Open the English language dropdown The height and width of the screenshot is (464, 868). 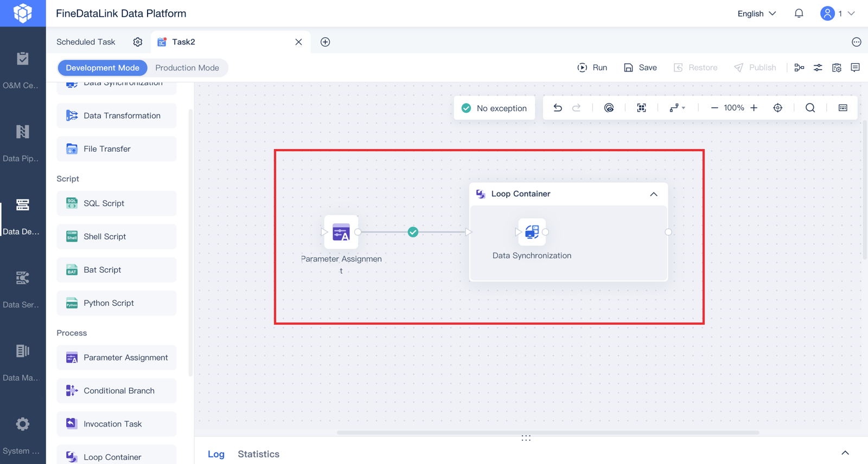(757, 14)
